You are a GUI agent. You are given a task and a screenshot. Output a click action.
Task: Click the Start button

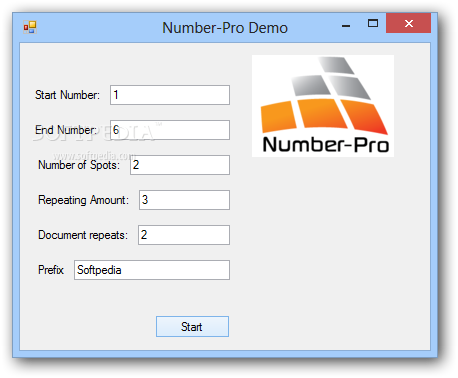[192, 326]
